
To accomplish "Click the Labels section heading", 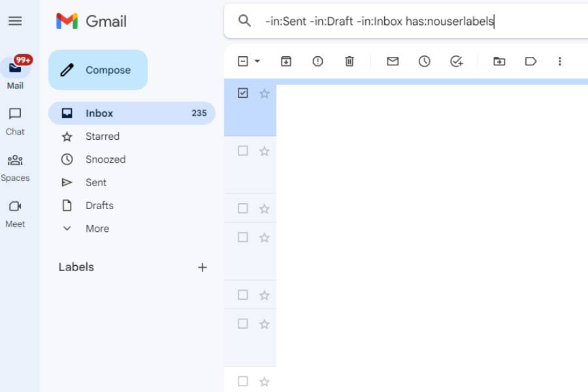I will (76, 267).
